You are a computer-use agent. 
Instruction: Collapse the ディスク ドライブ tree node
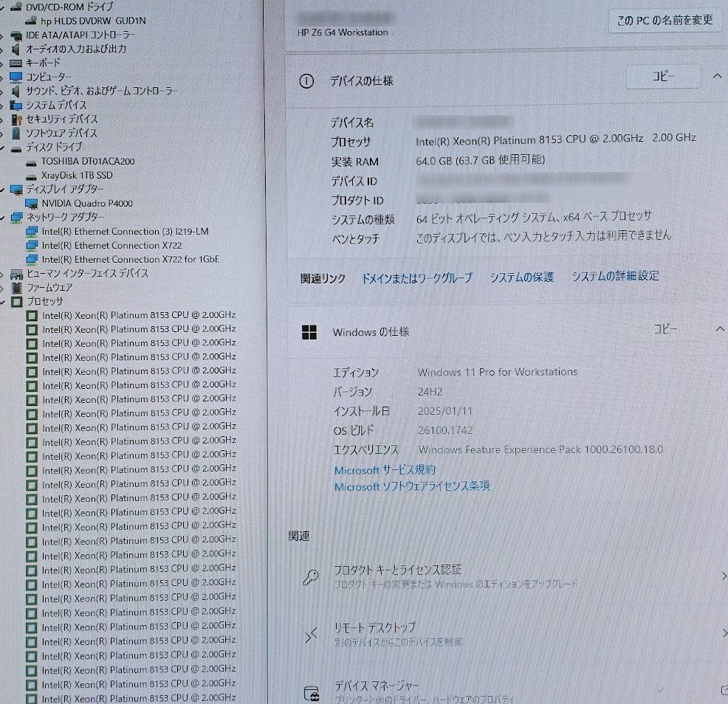tap(3, 148)
